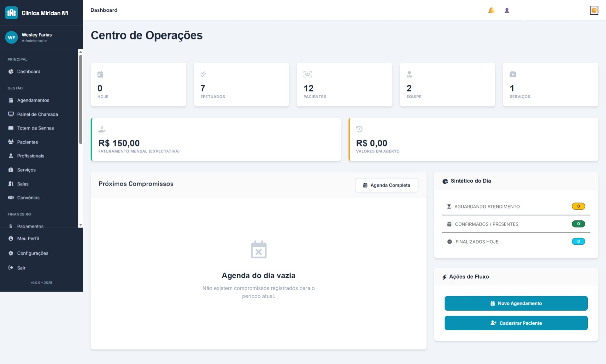This screenshot has height=364, width=606.
Task: Click the Cadastrar Paciente button
Action: click(x=516, y=323)
